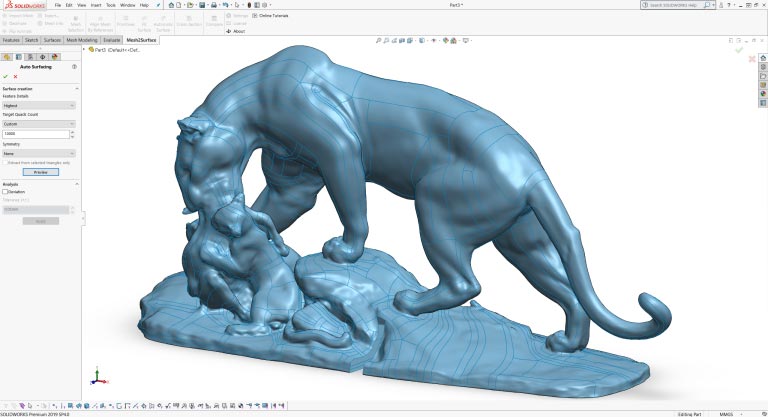Open the Appearances icon in the right task pane
This screenshot has width=768, height=417.
(x=763, y=94)
